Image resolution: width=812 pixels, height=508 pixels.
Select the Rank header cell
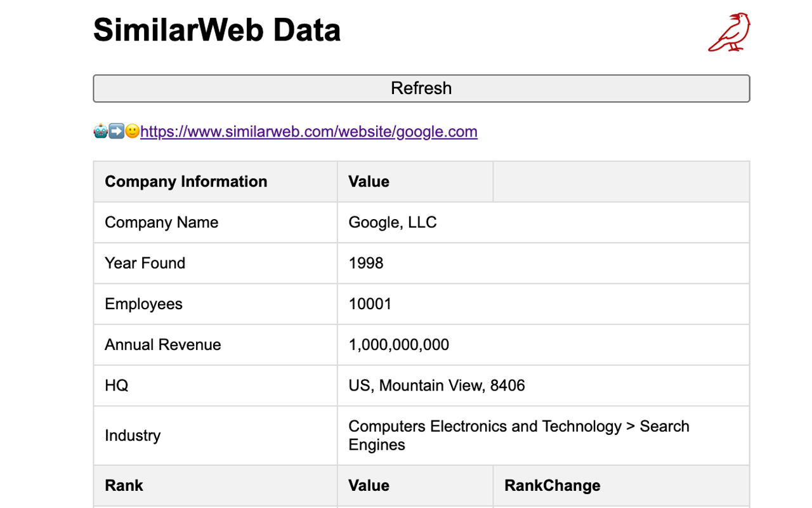[216, 486]
